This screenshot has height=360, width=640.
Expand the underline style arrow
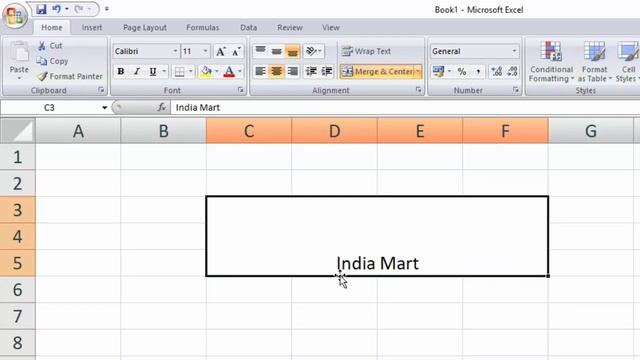tap(164, 71)
